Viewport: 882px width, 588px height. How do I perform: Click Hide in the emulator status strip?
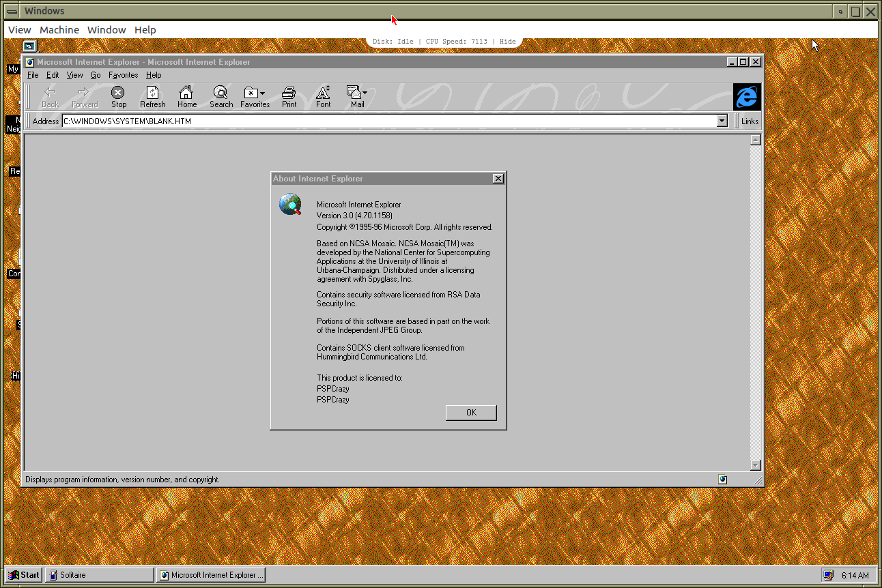(508, 42)
